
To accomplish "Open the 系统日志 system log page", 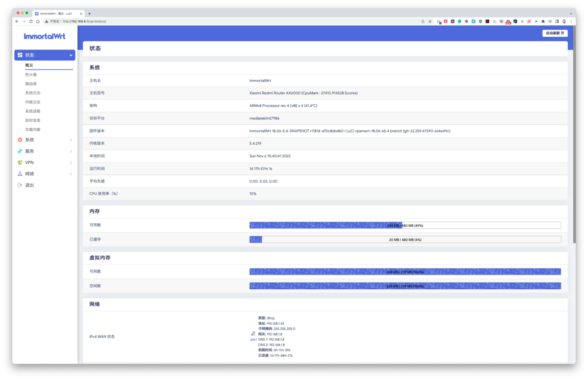I will click(x=33, y=93).
